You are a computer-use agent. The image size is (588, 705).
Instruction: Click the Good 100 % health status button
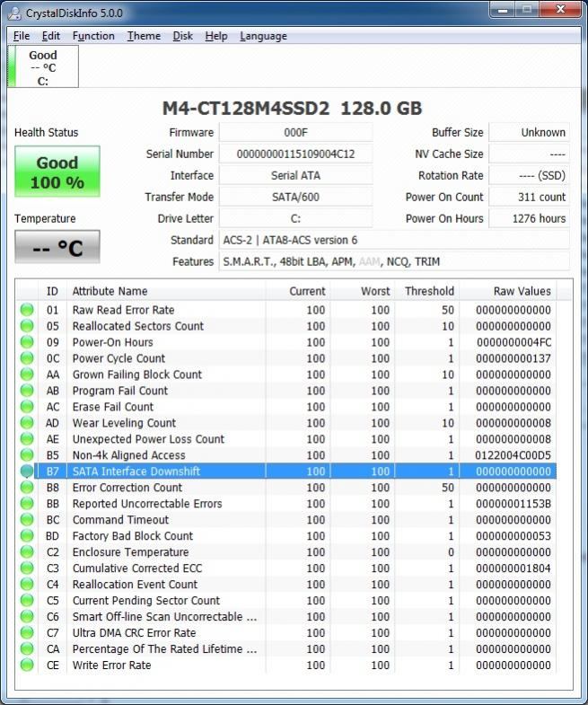pyautogui.click(x=57, y=172)
